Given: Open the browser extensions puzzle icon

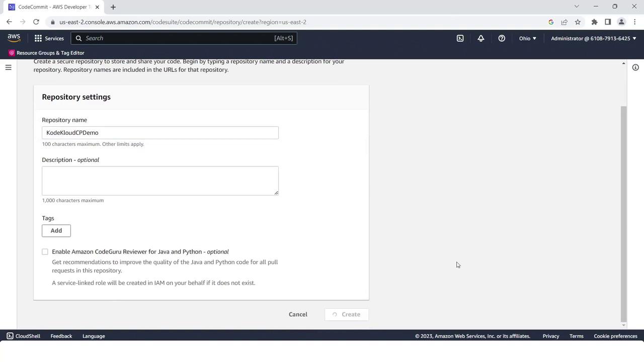Looking at the screenshot, I should [x=594, y=22].
